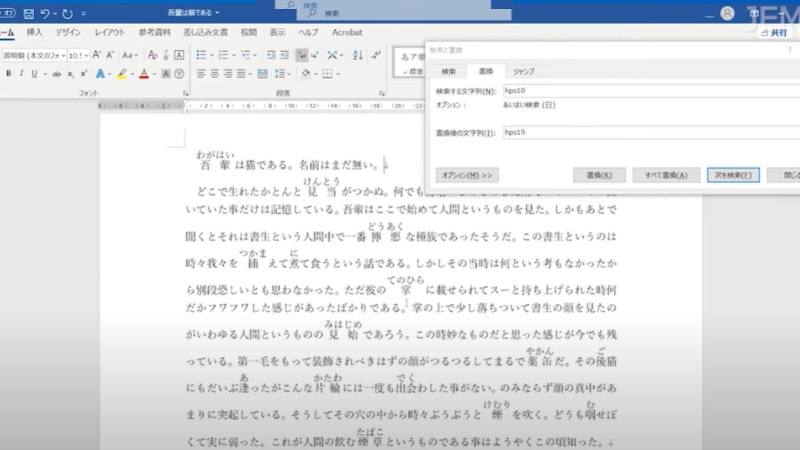This screenshot has height=450, width=800.
Task: Click the find text field containing hps10
Action: coord(651,91)
